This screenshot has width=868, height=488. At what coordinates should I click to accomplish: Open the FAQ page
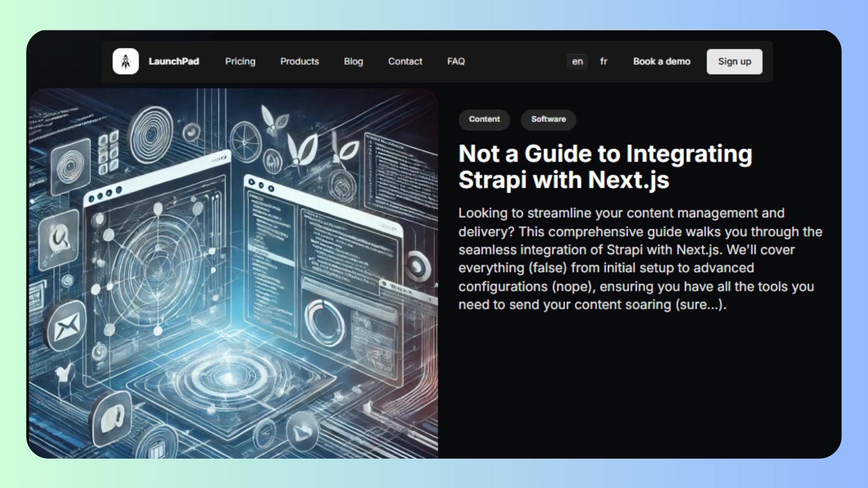[456, 61]
